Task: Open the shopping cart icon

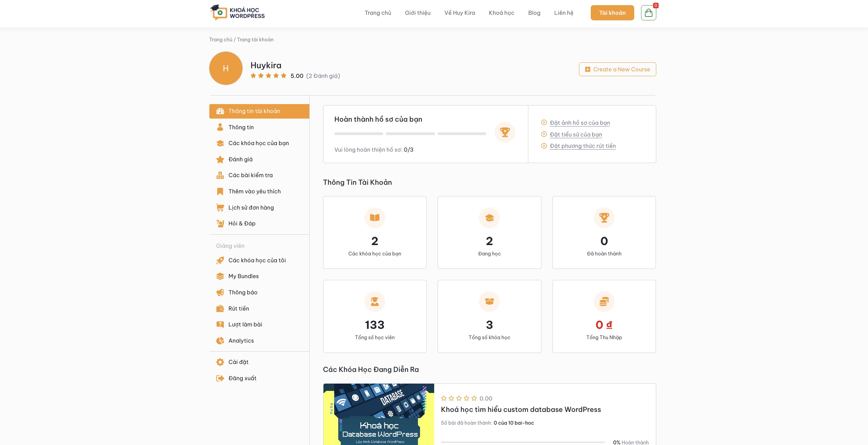Action: coord(648,13)
